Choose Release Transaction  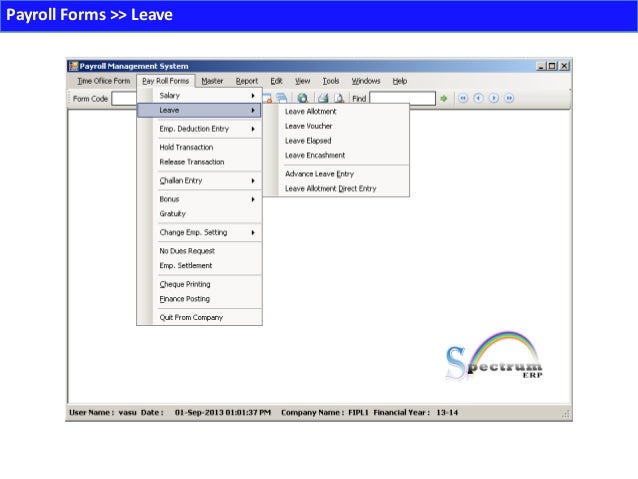click(199, 162)
